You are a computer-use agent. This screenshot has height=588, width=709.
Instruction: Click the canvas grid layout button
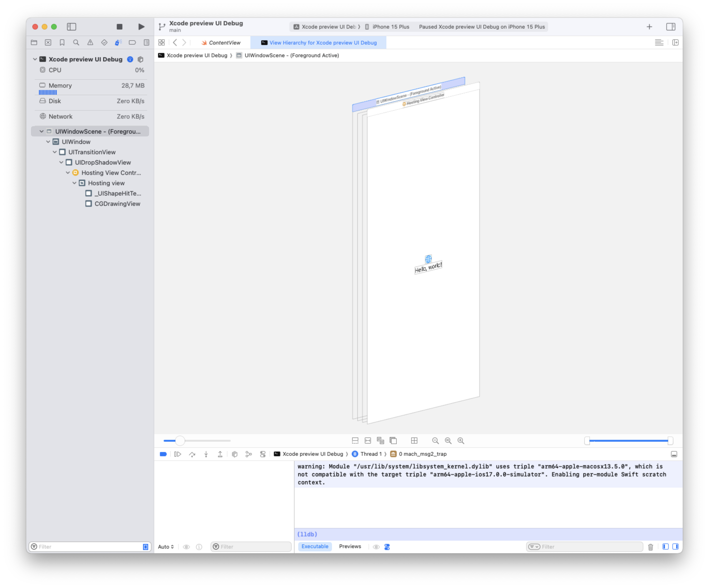(x=414, y=441)
